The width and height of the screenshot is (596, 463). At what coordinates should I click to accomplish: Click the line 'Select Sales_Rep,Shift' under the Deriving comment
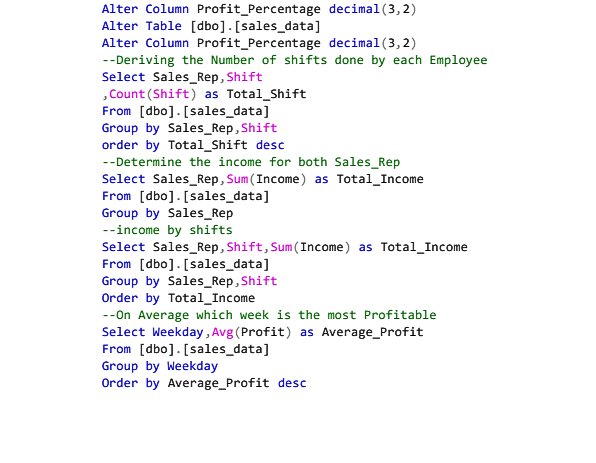(x=182, y=77)
